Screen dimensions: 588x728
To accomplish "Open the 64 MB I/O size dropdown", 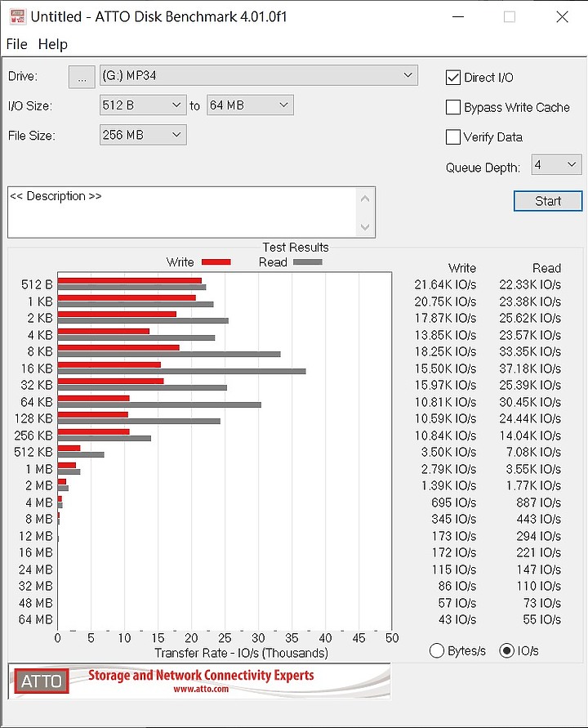I will [x=250, y=105].
